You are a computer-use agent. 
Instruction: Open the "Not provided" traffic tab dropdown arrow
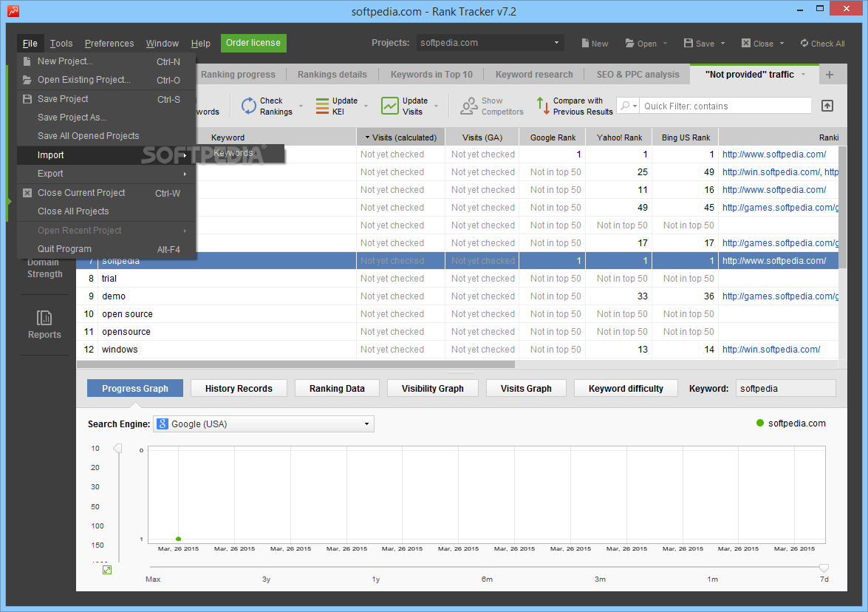804,75
